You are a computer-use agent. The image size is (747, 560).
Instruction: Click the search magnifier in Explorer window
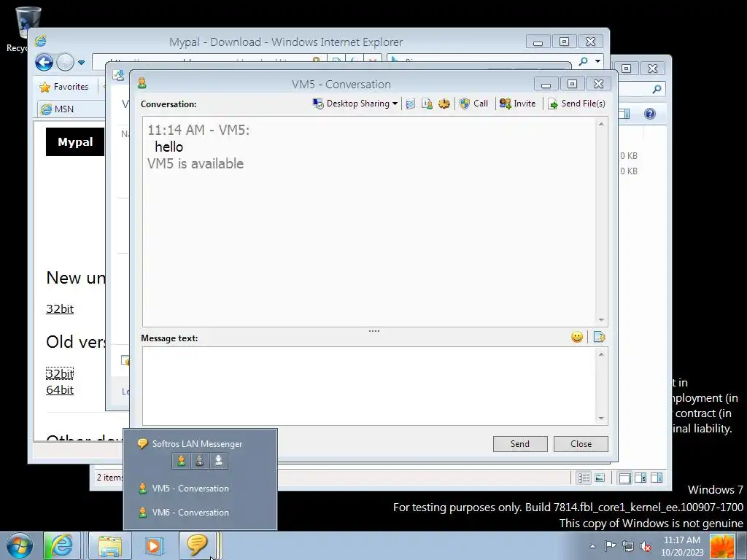click(657, 88)
